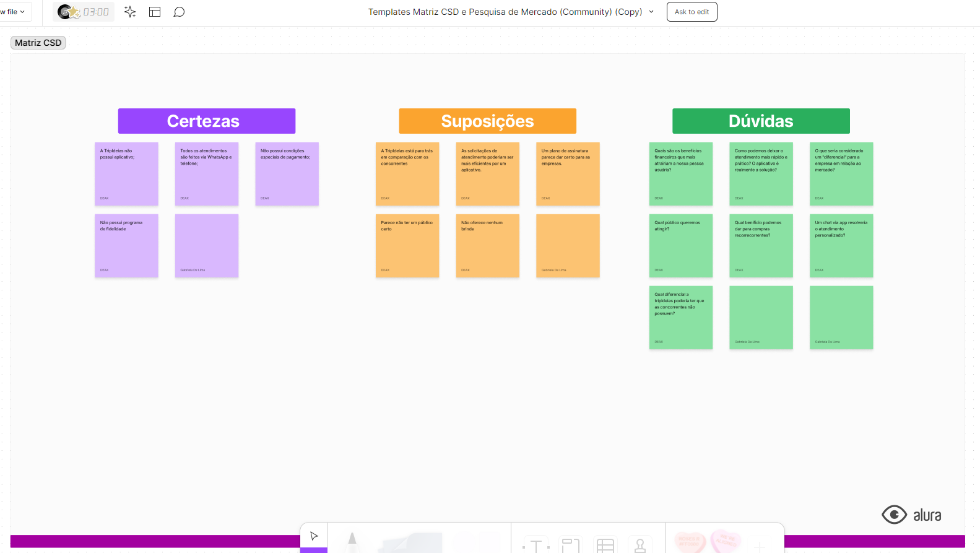Select the orange Suposições header
Viewport: 980px width, 553px height.
pyautogui.click(x=488, y=121)
